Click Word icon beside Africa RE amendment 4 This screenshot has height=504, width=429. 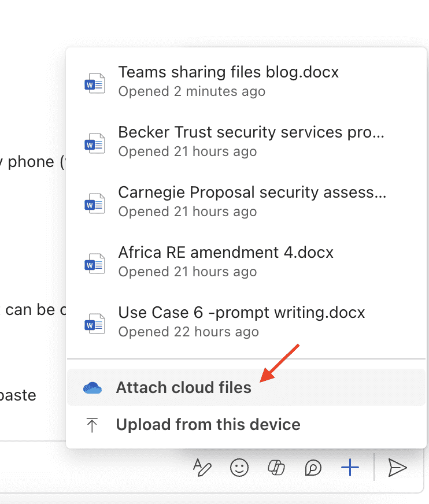tap(95, 263)
